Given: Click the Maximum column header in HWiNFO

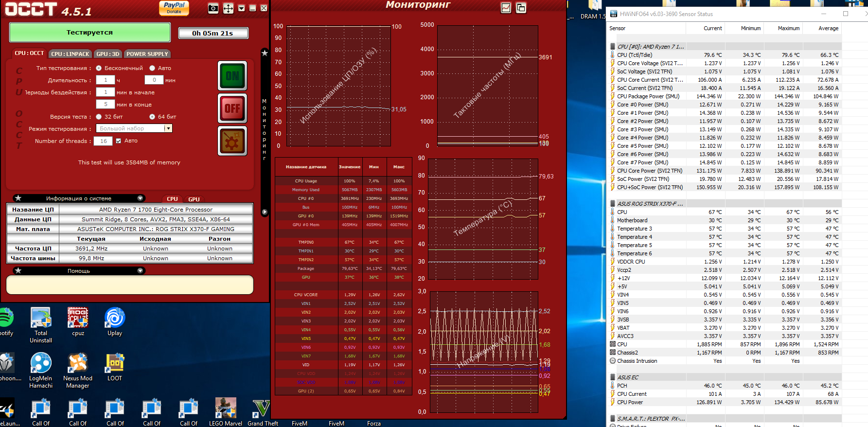Looking at the screenshot, I should 788,28.
